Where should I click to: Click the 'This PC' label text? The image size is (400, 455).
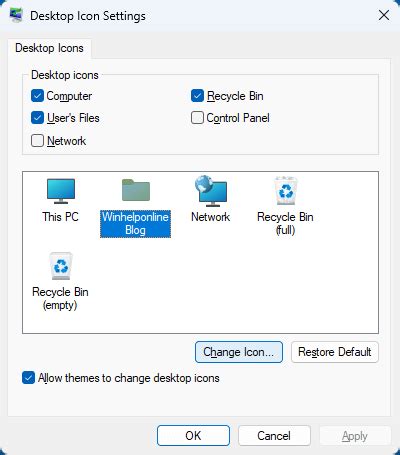(60, 217)
